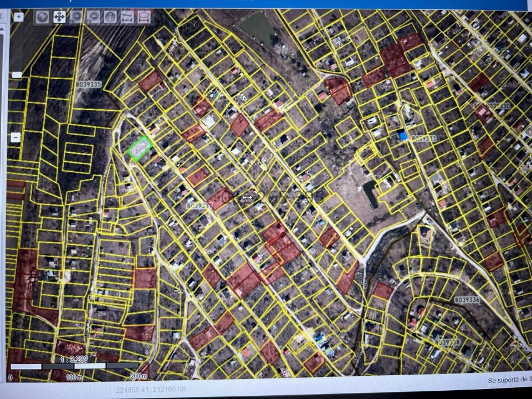Activate the zoom-out magnifier tool
Viewport: 532px width, 399px height.
[x=94, y=17]
